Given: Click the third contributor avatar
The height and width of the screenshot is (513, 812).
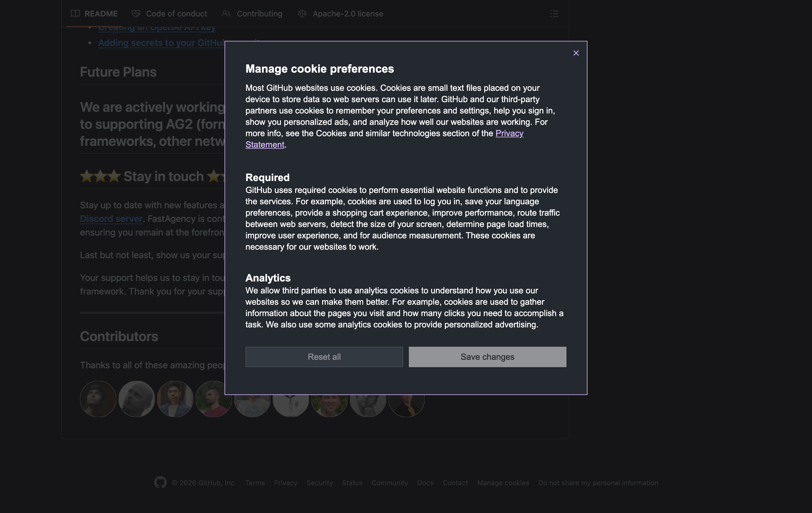Looking at the screenshot, I should click(x=175, y=399).
